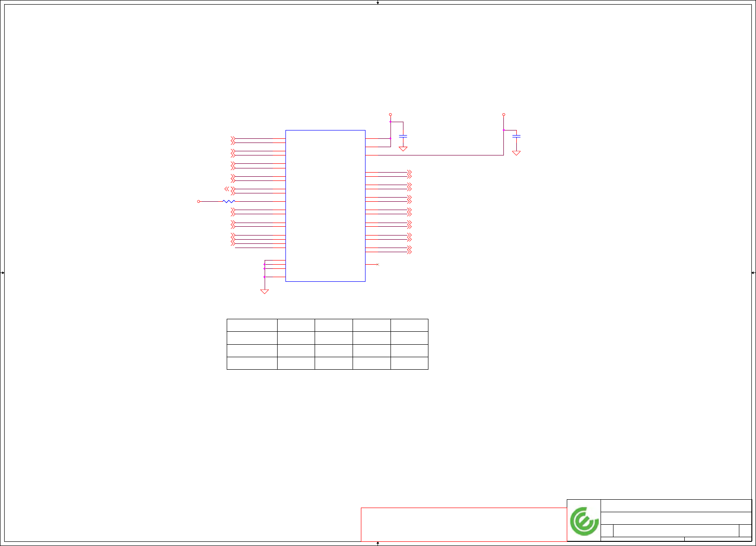
Task: Select ground symbol under capacitor nearest IC
Action: click(x=403, y=149)
